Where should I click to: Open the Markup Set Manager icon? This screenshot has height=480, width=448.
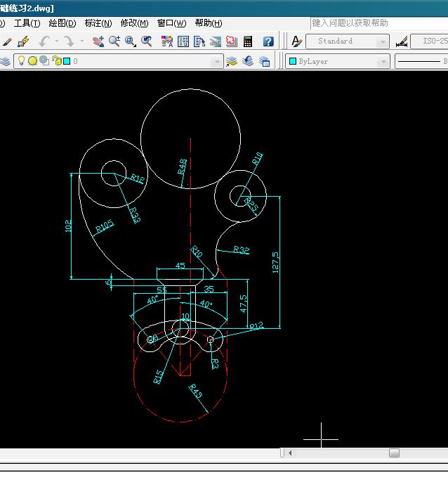pyautogui.click(x=232, y=41)
